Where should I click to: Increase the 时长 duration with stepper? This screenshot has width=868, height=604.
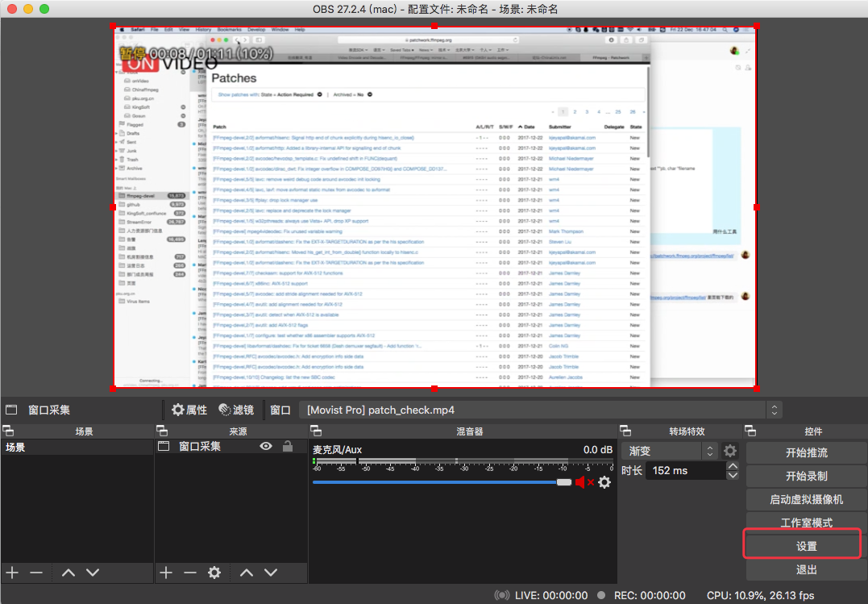[x=733, y=466]
